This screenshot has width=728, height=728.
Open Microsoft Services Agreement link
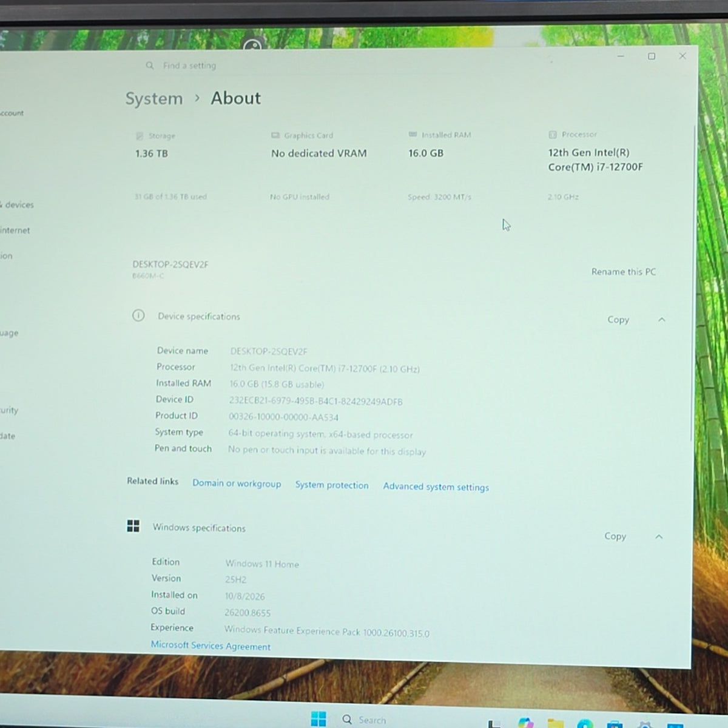211,646
